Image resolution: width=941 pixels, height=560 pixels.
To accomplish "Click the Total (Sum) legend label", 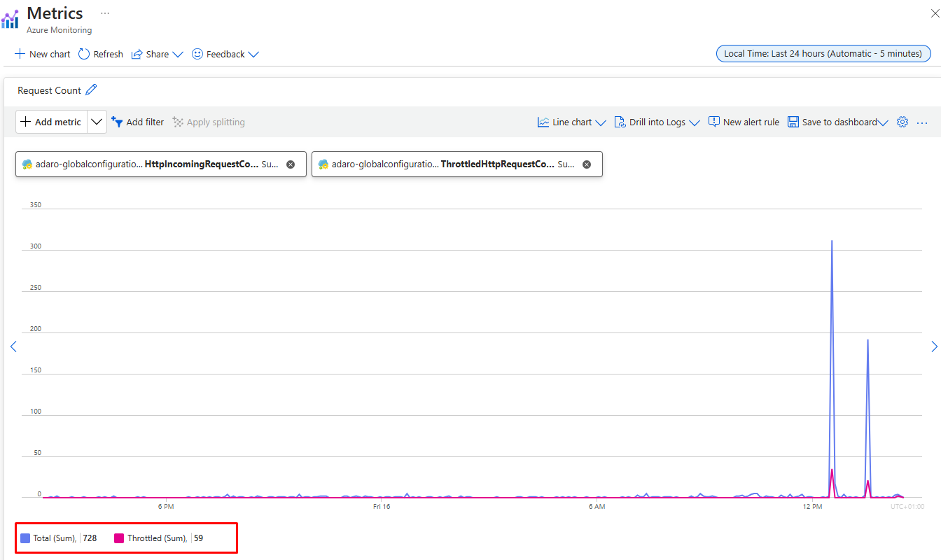I will point(55,538).
